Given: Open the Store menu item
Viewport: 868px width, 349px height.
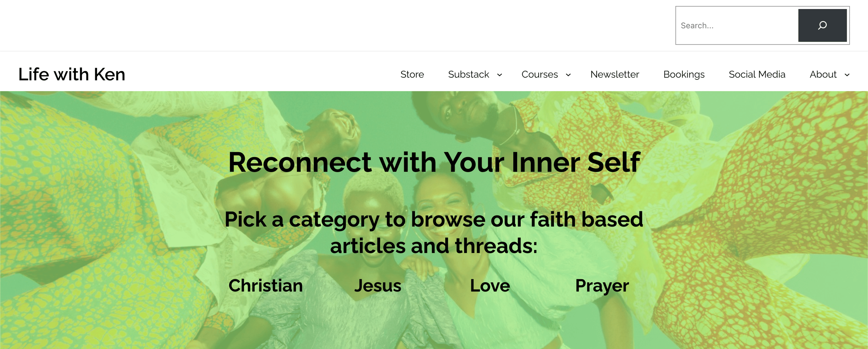Looking at the screenshot, I should (412, 74).
